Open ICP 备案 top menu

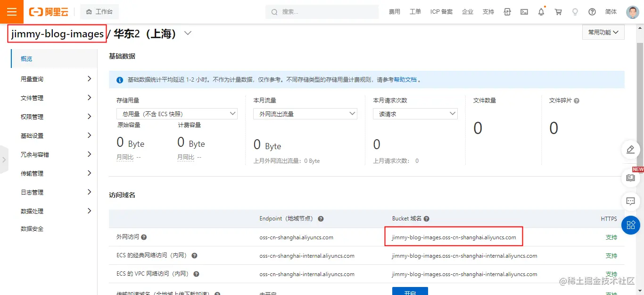pyautogui.click(x=441, y=12)
